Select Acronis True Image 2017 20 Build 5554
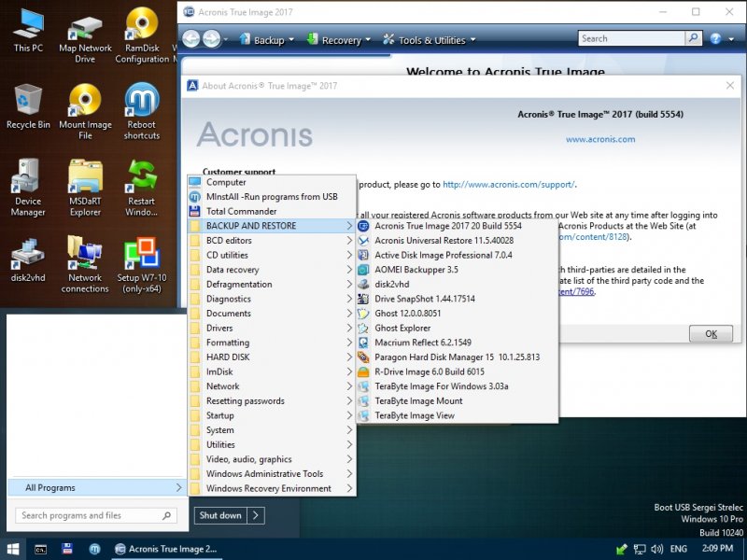This screenshot has width=747, height=560. tap(457, 226)
